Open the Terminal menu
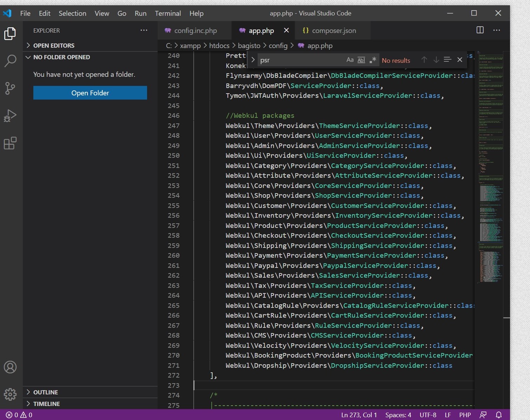 (x=168, y=13)
